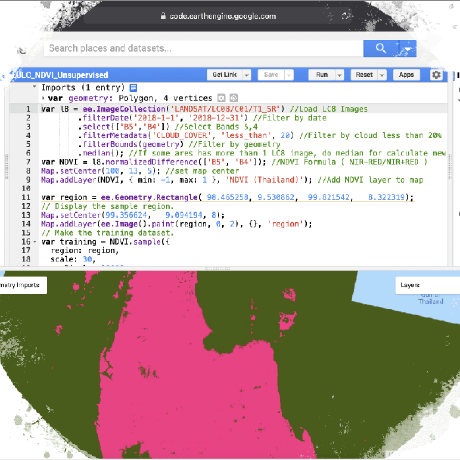This screenshot has height=460, width=460.
Task: Click the first icon after '4 vertices'
Action: (x=221, y=98)
